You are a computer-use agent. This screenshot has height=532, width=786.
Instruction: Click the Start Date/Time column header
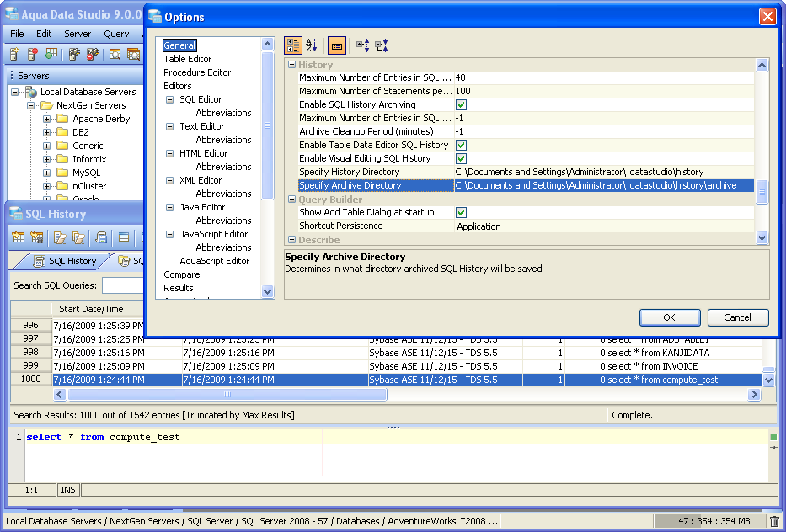point(91,309)
